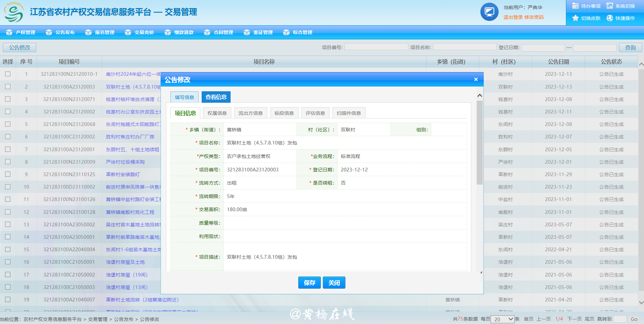644x324 pixels.
Task: Tick the checkbox for row 13
Action: (x=8, y=224)
